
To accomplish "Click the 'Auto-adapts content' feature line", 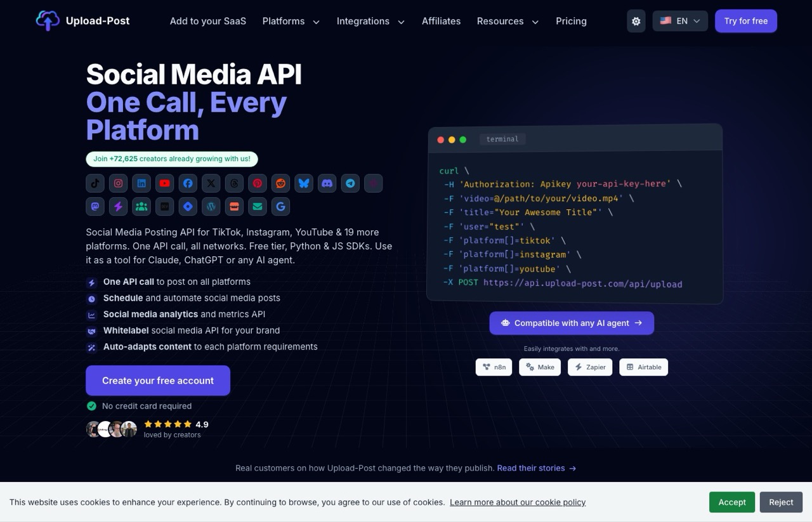I will point(210,347).
